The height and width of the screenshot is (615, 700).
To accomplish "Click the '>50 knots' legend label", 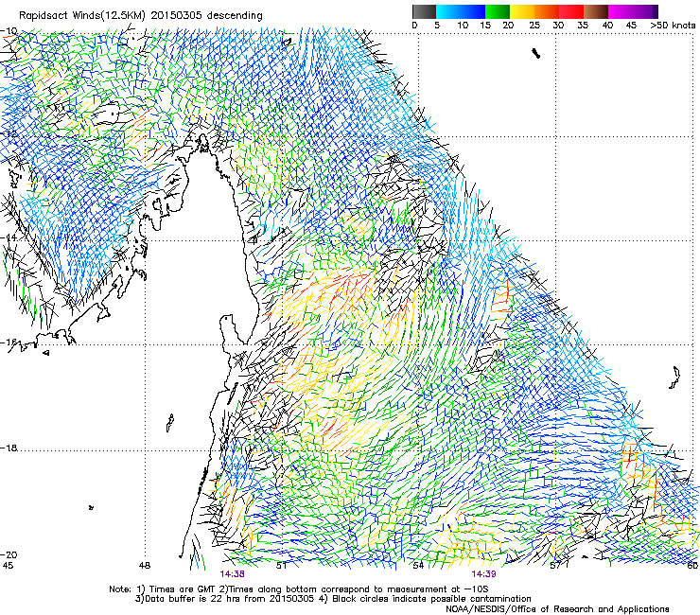I will click(673, 26).
